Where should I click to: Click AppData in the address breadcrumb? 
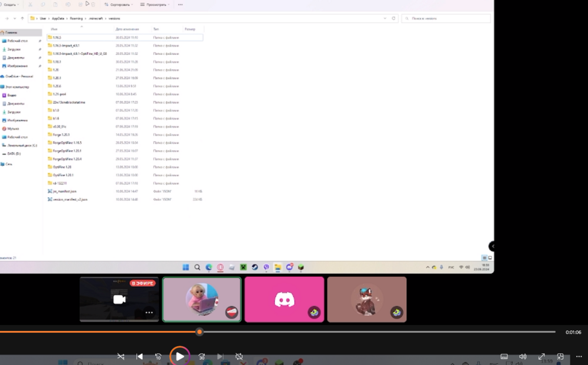click(58, 18)
